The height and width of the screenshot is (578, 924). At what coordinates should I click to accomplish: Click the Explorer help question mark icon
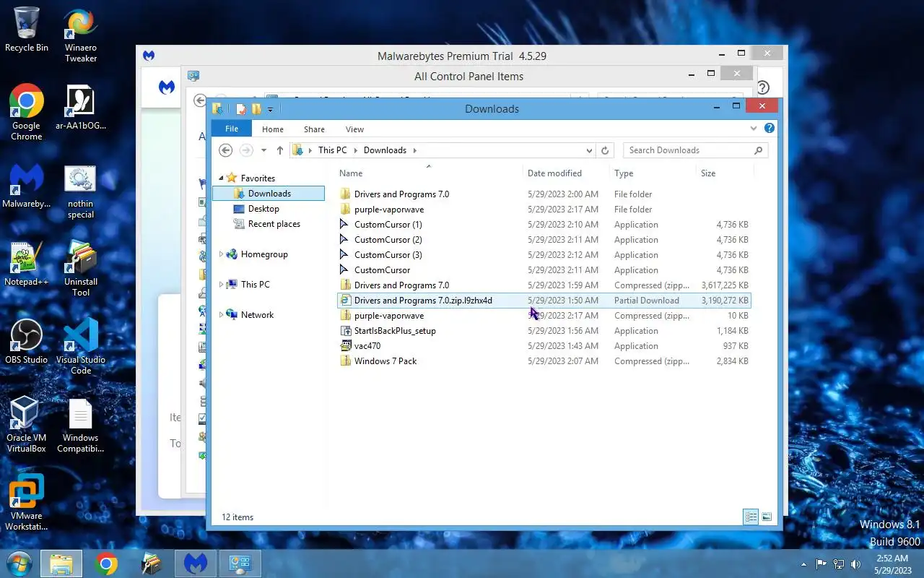click(x=770, y=129)
